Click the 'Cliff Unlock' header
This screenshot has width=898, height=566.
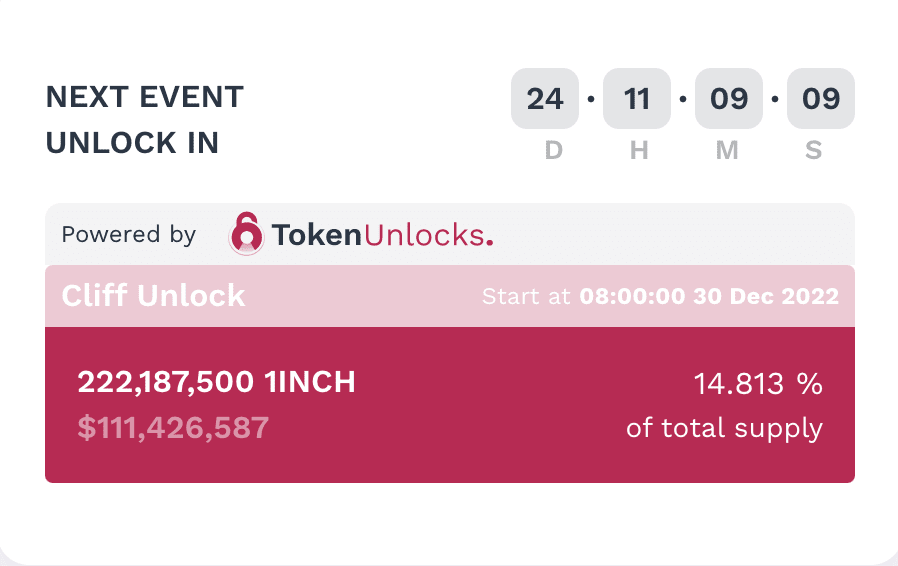[153, 296]
